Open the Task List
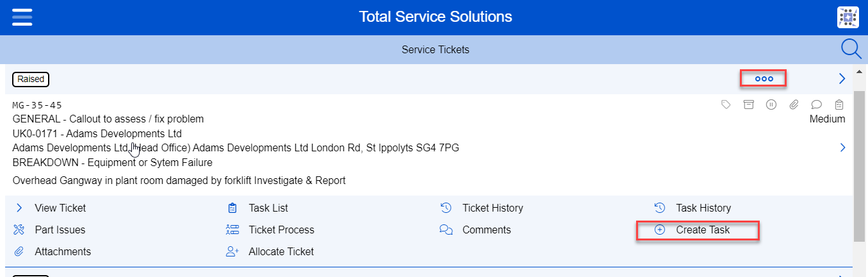The width and height of the screenshot is (868, 277). pyautogui.click(x=268, y=208)
